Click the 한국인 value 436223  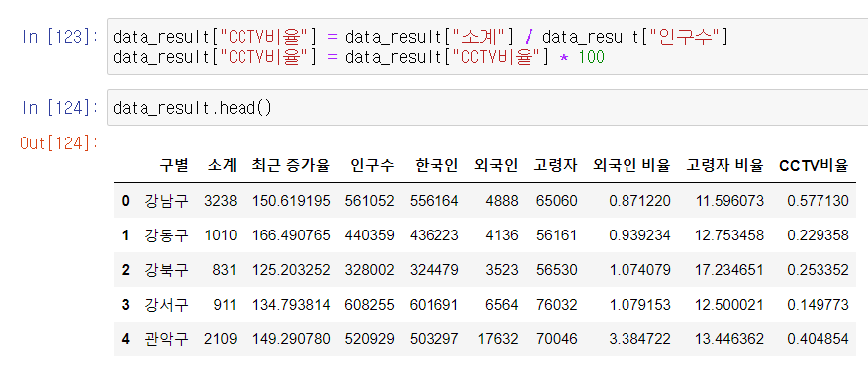tap(434, 235)
